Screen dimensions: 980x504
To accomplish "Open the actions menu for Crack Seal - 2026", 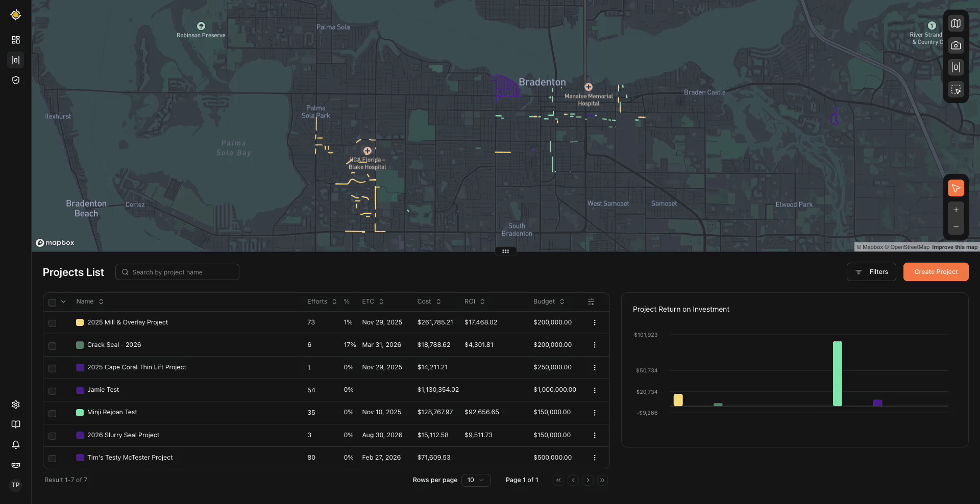I will pyautogui.click(x=594, y=345).
